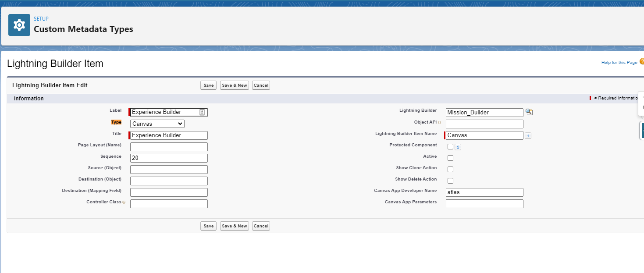Viewport: 644px width, 273px height.
Task: Open the Type dropdown showing Canvas
Action: pyautogui.click(x=157, y=124)
